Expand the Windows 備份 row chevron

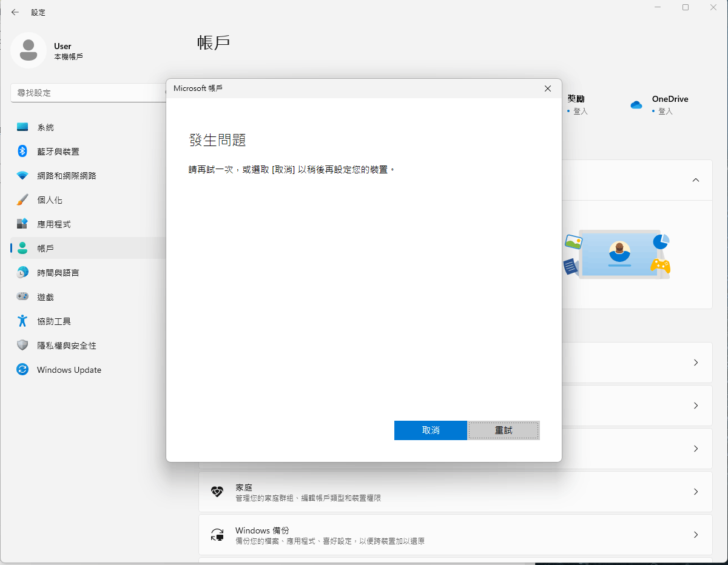[696, 535]
